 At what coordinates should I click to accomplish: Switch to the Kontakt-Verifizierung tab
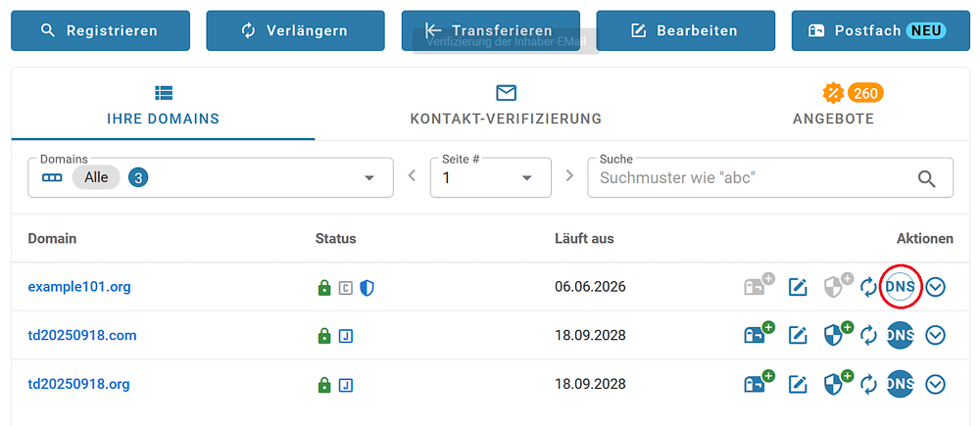point(506,106)
